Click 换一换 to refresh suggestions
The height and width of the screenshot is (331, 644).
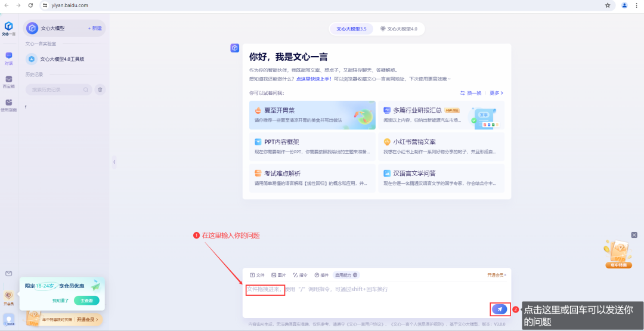(x=470, y=93)
